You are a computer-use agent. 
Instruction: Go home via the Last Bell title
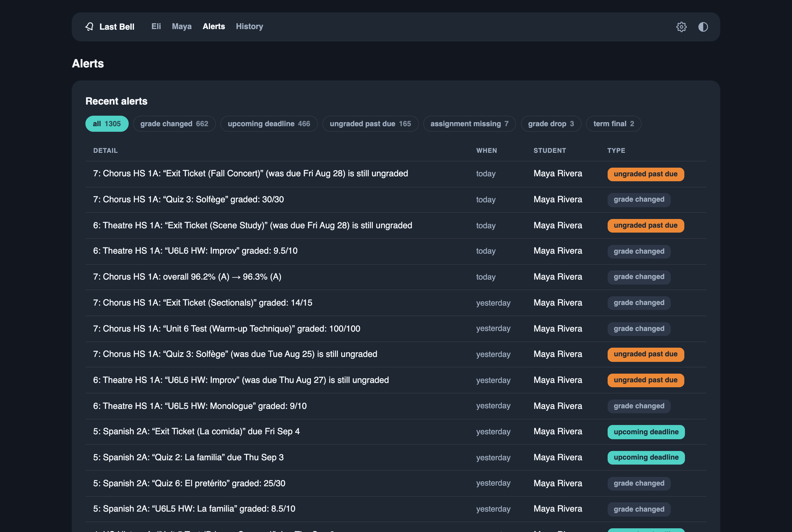pos(117,27)
